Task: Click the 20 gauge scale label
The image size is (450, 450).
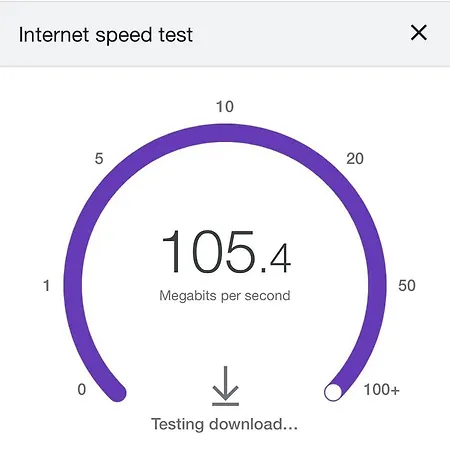Action: point(355,159)
